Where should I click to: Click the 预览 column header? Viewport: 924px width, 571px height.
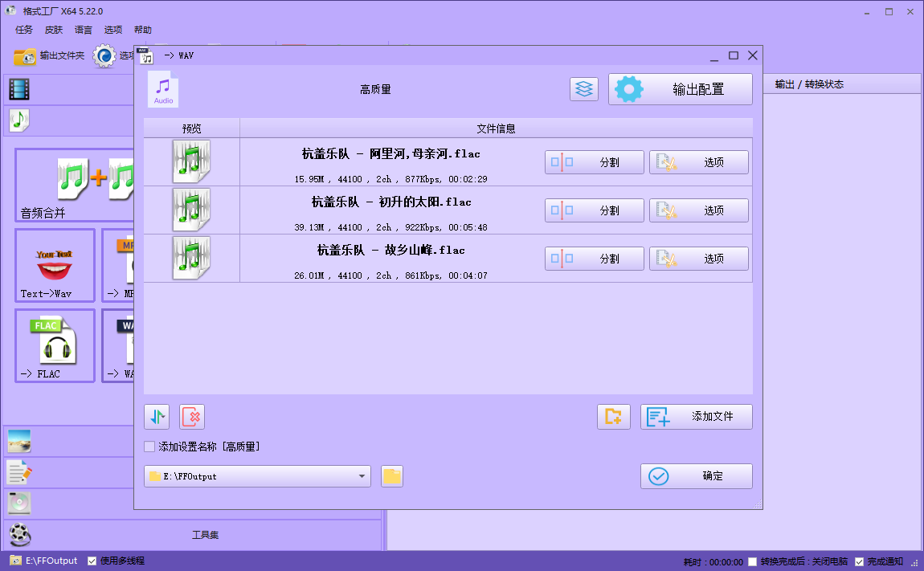tap(191, 128)
